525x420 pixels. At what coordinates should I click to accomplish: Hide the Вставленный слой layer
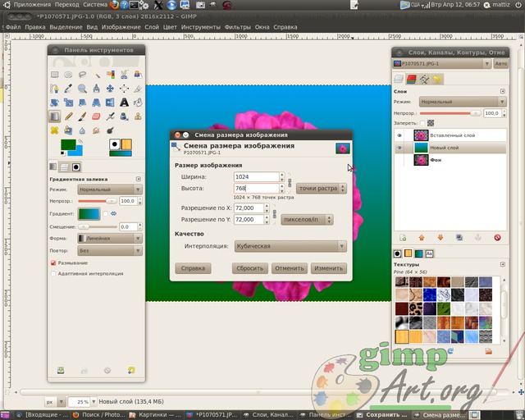click(399, 135)
